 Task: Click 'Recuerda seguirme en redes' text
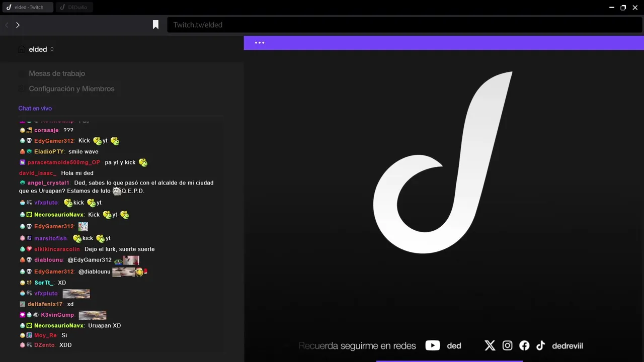point(357,346)
